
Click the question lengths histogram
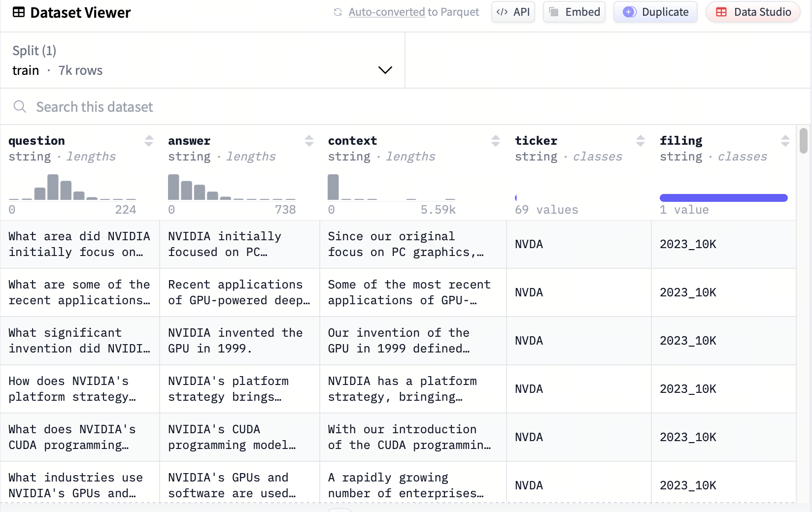pyautogui.click(x=72, y=187)
